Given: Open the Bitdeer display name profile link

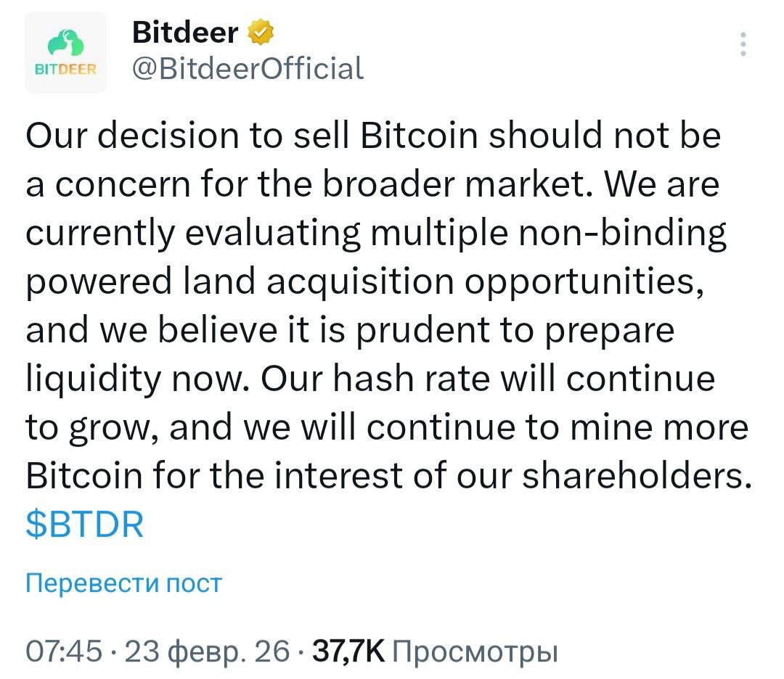Looking at the screenshot, I should pyautogui.click(x=184, y=33).
